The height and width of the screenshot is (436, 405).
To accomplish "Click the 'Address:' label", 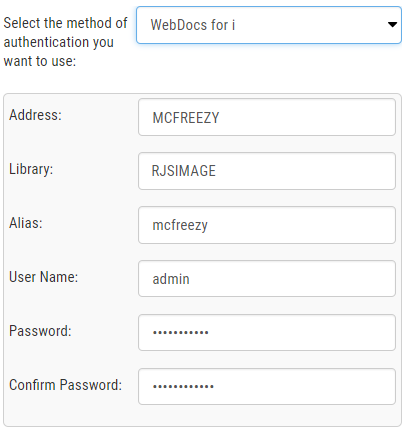I will point(35,115).
